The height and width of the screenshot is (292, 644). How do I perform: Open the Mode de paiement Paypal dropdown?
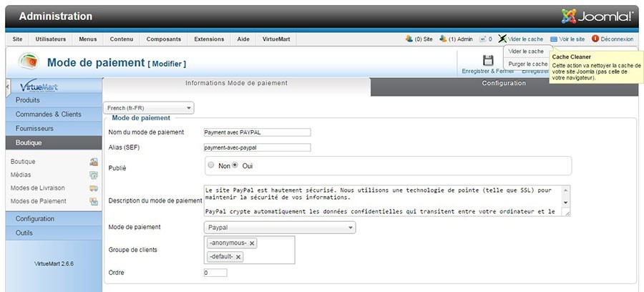[x=280, y=228]
